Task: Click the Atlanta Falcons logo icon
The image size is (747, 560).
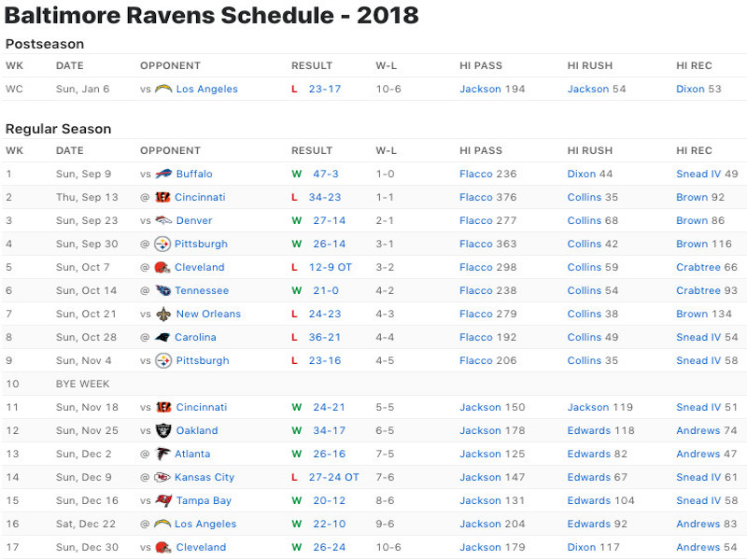Action: click(162, 454)
